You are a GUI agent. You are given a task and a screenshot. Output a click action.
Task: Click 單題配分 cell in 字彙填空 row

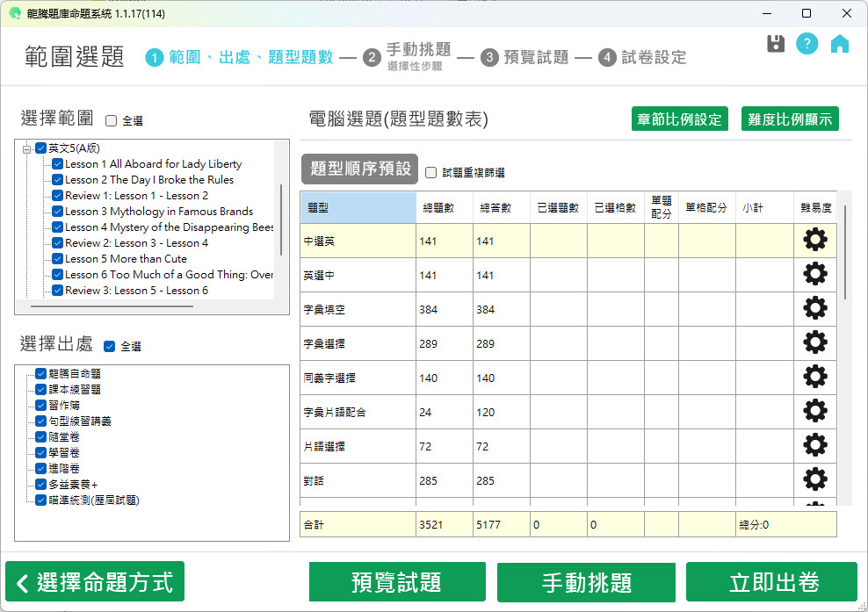tap(662, 309)
